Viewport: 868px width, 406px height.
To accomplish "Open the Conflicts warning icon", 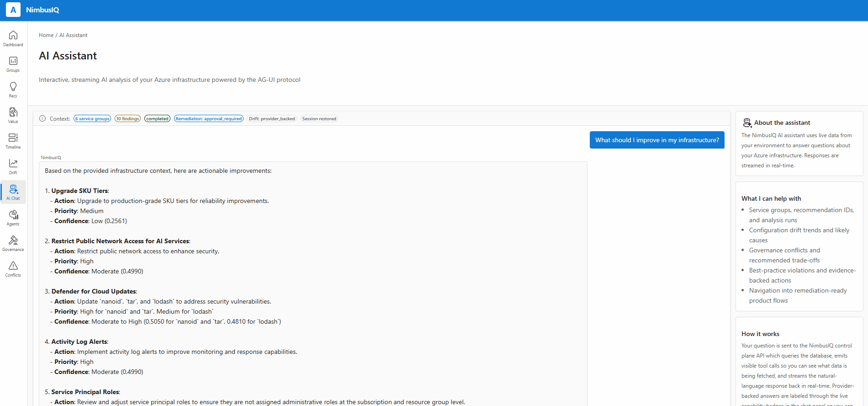I will click(x=13, y=266).
